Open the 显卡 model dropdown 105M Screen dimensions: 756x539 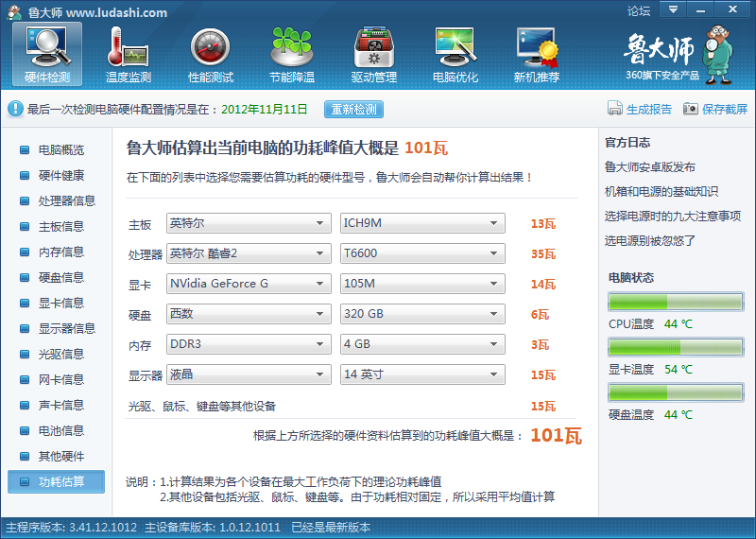pos(422,284)
